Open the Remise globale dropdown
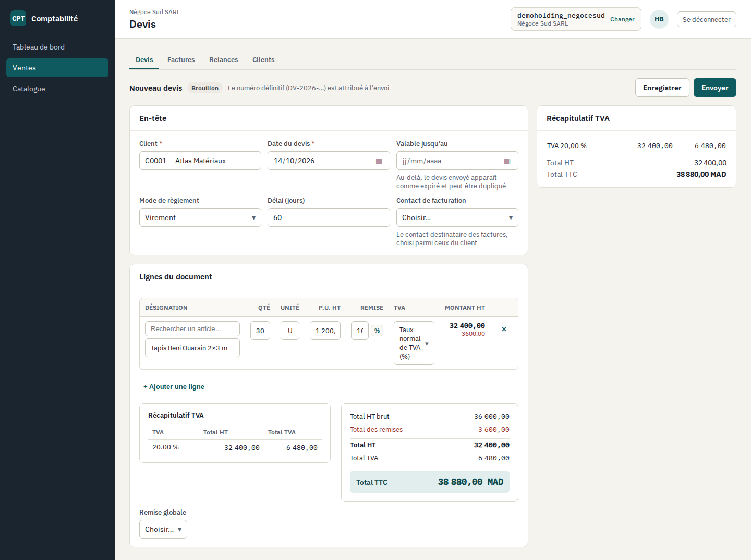The height and width of the screenshot is (560, 751). pos(163,529)
